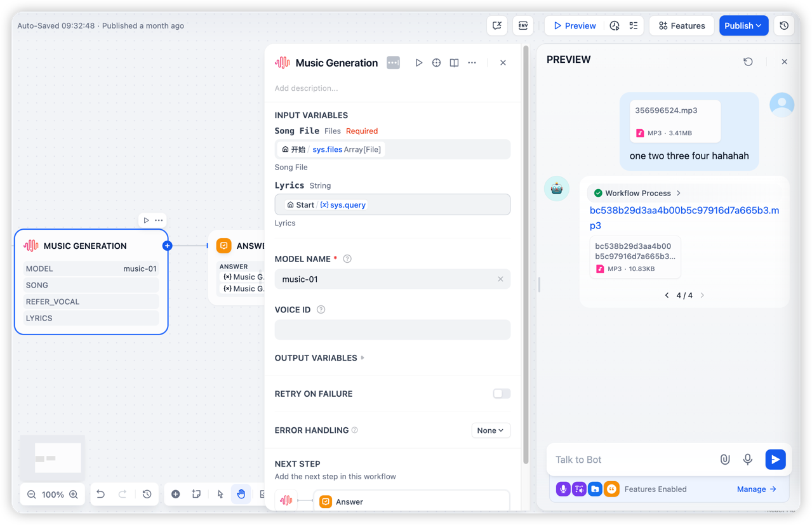The image size is (812, 525).
Task: Go to previous response with left arrow
Action: pos(667,295)
